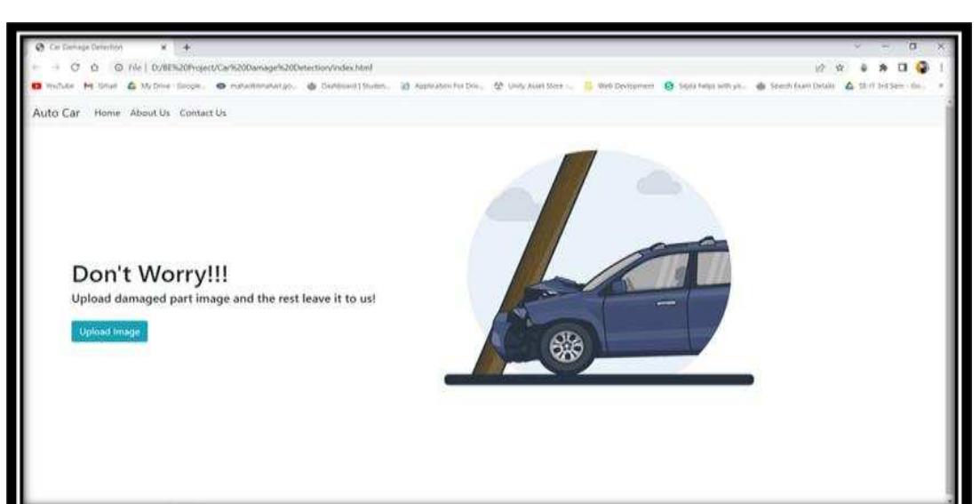
Task: Open the Application For Driv... bookmark
Action: (443, 87)
